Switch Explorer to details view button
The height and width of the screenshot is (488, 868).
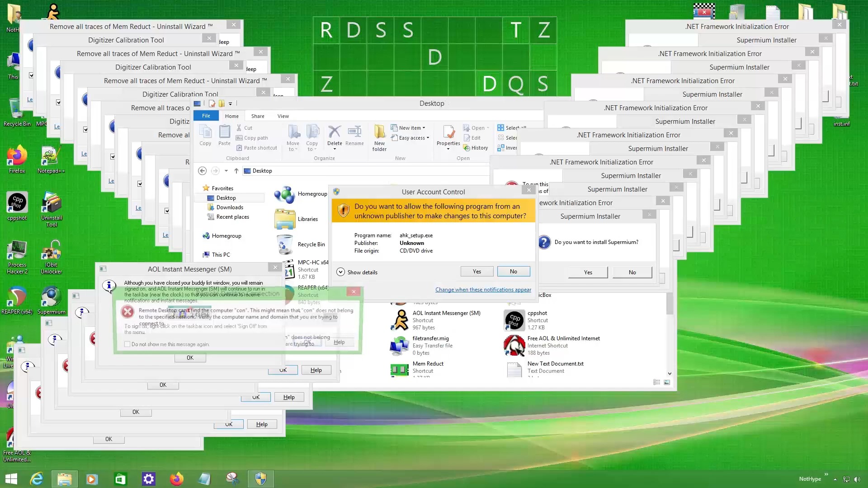tap(656, 382)
